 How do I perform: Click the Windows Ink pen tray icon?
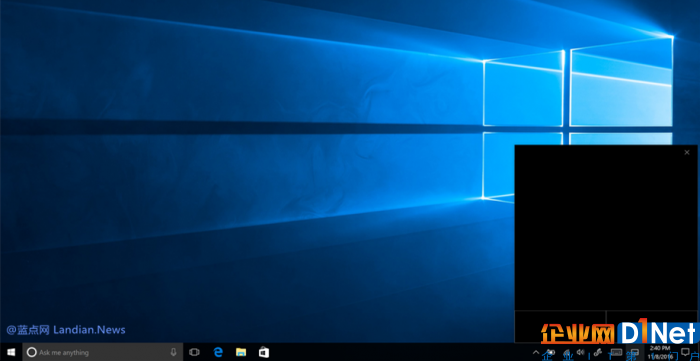[597, 352]
